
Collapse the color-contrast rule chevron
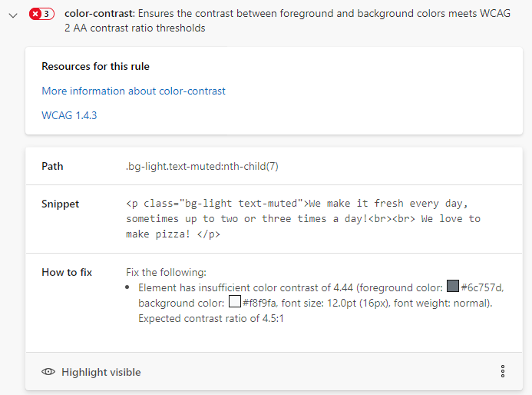click(13, 14)
